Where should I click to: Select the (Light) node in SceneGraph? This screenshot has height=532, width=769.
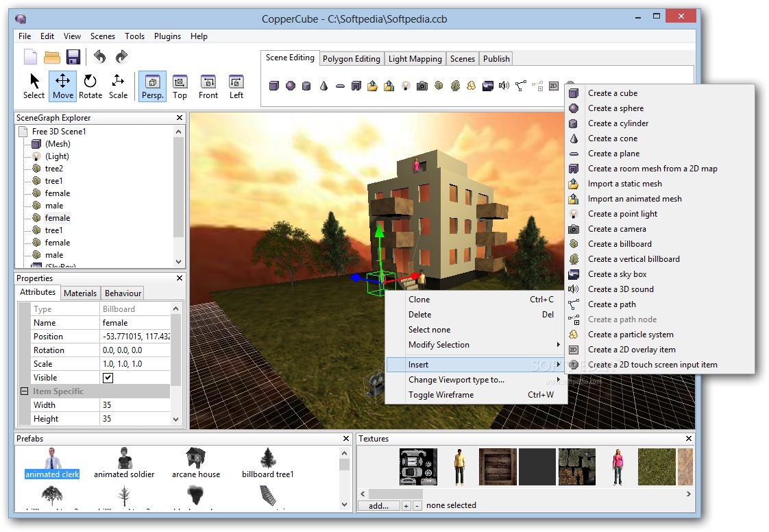tap(57, 156)
